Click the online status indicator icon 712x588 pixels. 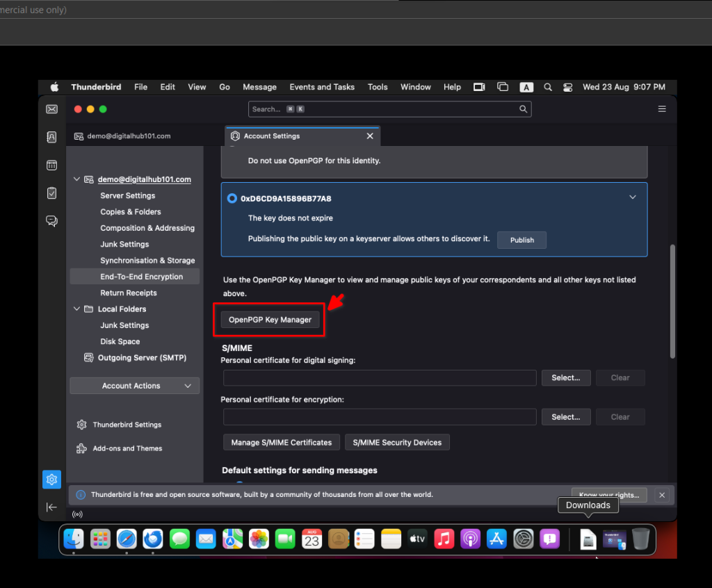pos(78,514)
